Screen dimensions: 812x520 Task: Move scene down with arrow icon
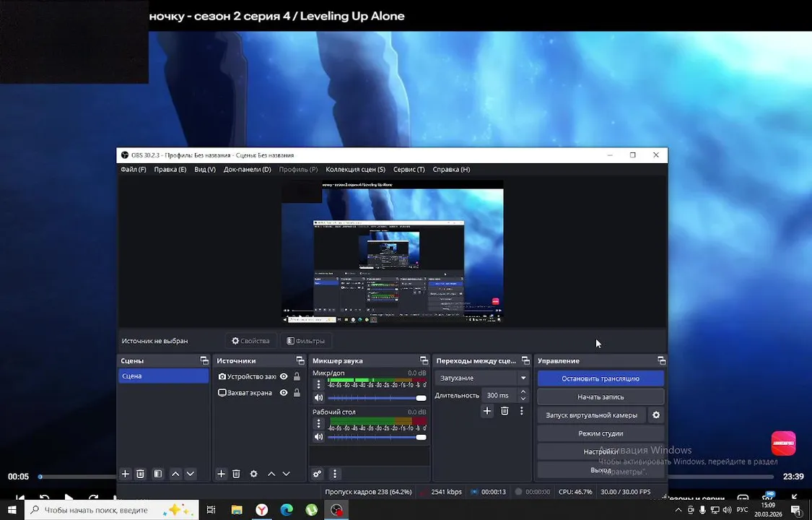point(190,474)
